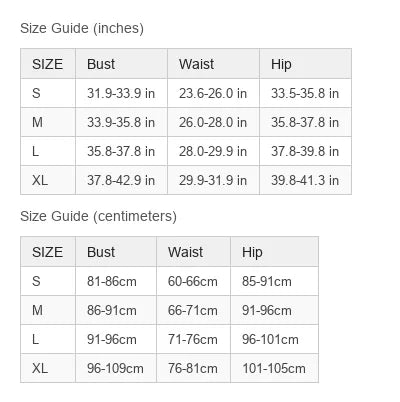Click the 39.8-41.3 in hip cell
Image resolution: width=400 pixels, height=402 pixels.
tap(305, 180)
